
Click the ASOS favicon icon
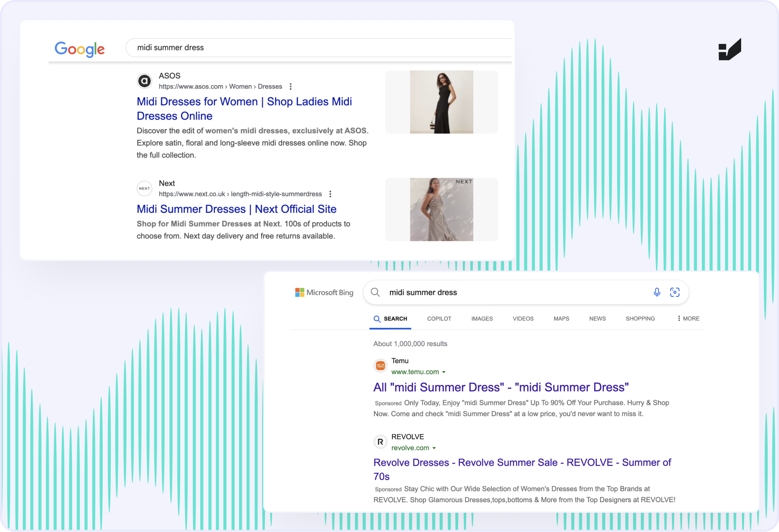144,81
